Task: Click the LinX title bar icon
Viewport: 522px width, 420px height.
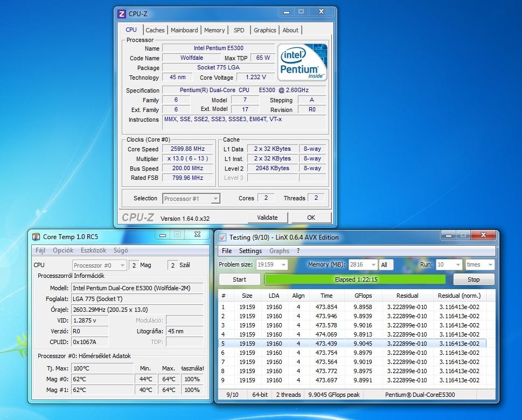Action: pos(222,237)
